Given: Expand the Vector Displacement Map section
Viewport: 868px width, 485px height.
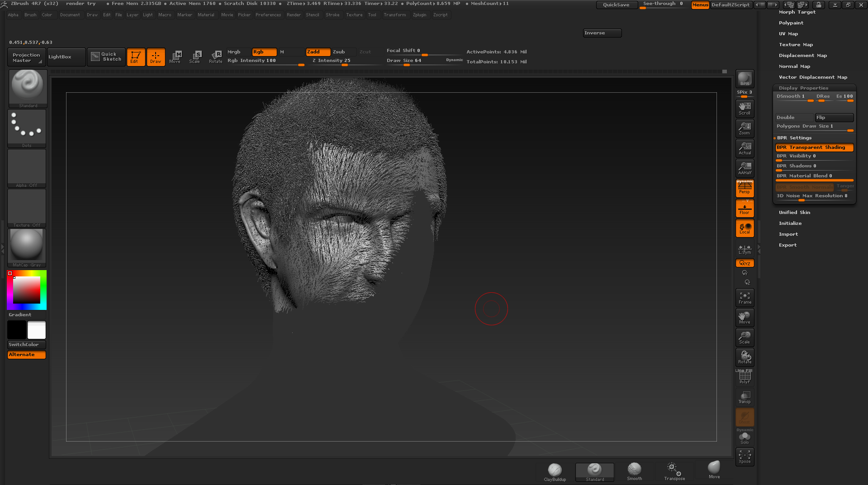Looking at the screenshot, I should coord(813,77).
